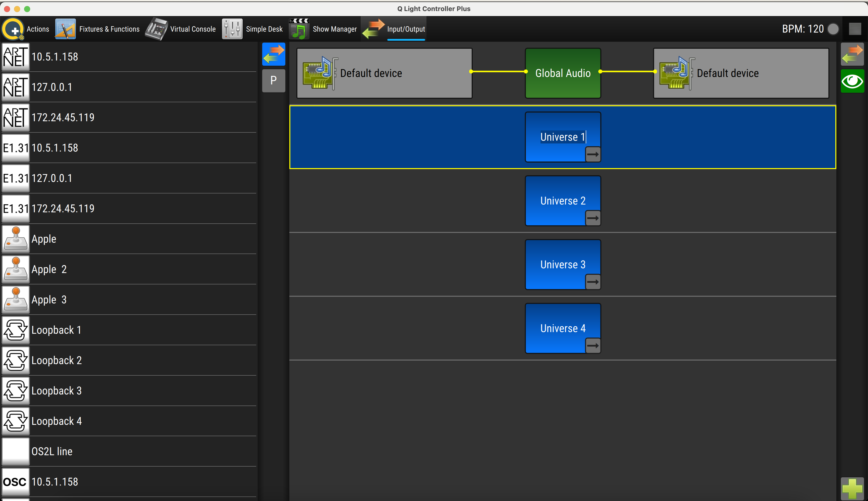Screen dimensions: 868x501
Task: Toggle the input/output plugins panel (left blue arrows)
Action: [274, 54]
